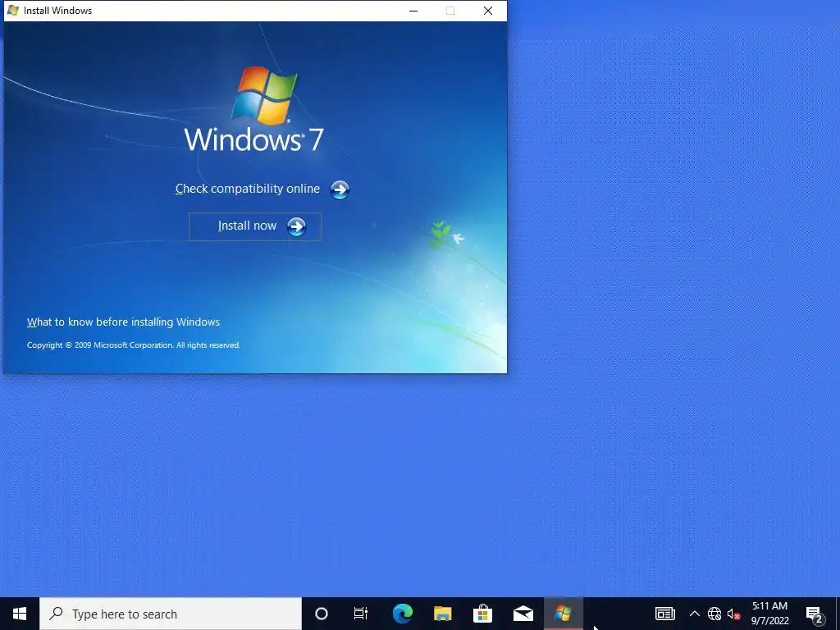Viewport: 840px width, 630px height.
Task: Open Cortana circle icon on taskbar
Action: pos(322,614)
